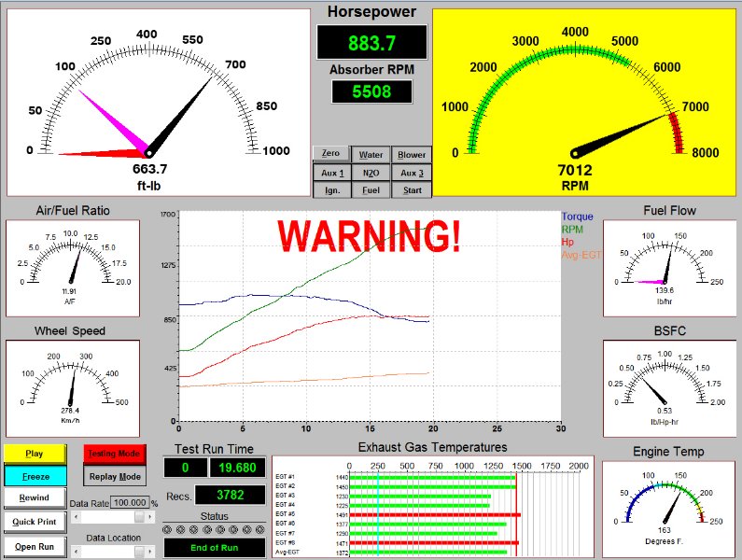Click the yellow RPM gauge
Screen dimensions: 742x560
[x=584, y=102]
